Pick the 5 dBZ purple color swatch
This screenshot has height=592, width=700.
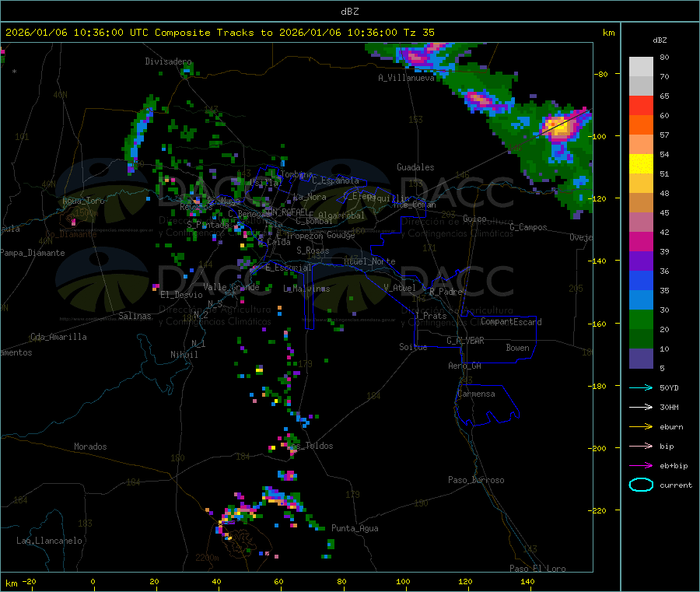(641, 359)
